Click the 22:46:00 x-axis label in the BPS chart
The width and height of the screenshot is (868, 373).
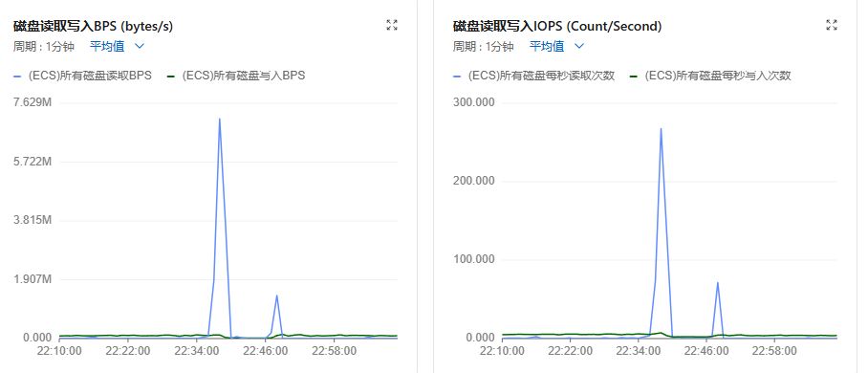tap(266, 351)
